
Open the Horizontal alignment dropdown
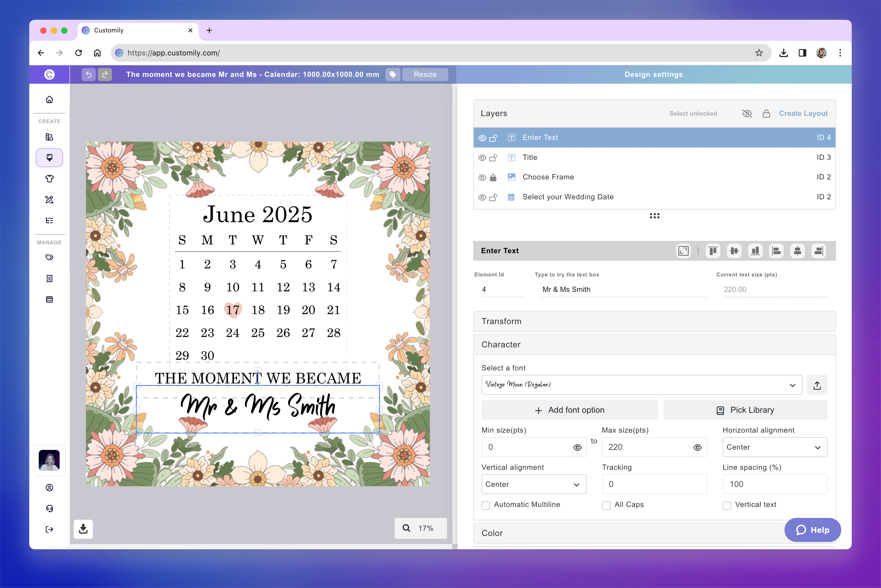tap(775, 447)
